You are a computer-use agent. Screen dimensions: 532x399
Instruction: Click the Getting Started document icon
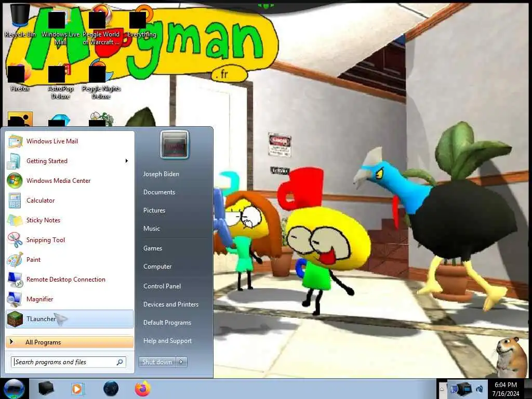[15, 161]
